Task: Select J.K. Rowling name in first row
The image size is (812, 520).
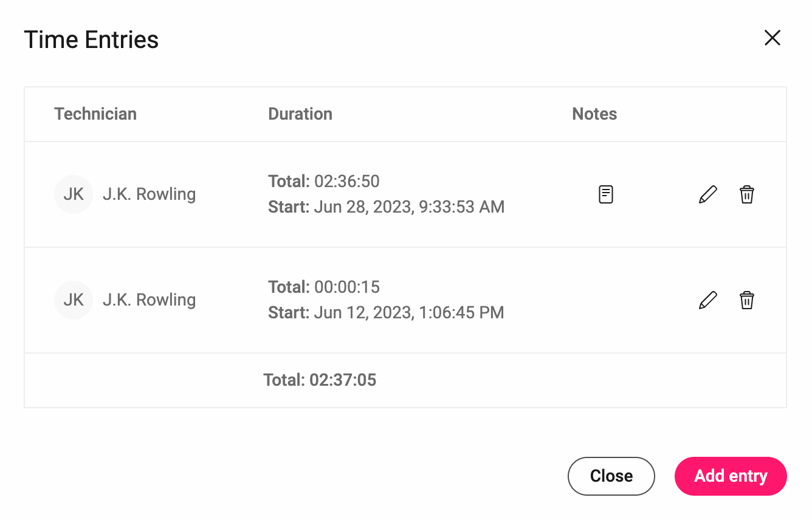Action: click(149, 194)
